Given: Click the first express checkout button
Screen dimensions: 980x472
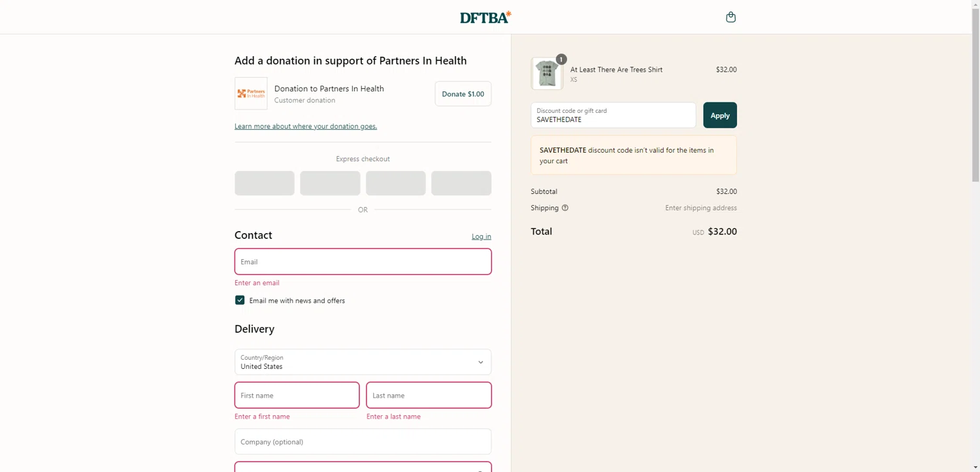Looking at the screenshot, I should (x=265, y=183).
